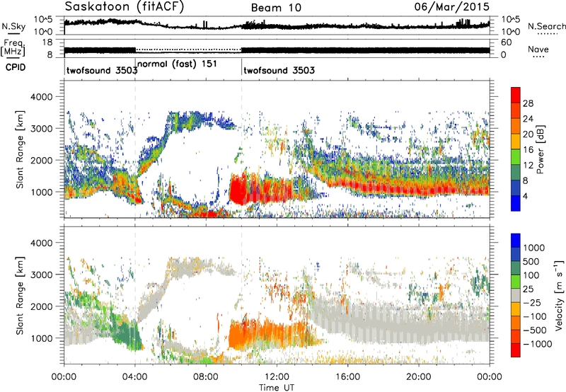566x392 pixels.
Task: Select the -500 label on Velocity colorbar
Action: pyautogui.click(x=535, y=330)
